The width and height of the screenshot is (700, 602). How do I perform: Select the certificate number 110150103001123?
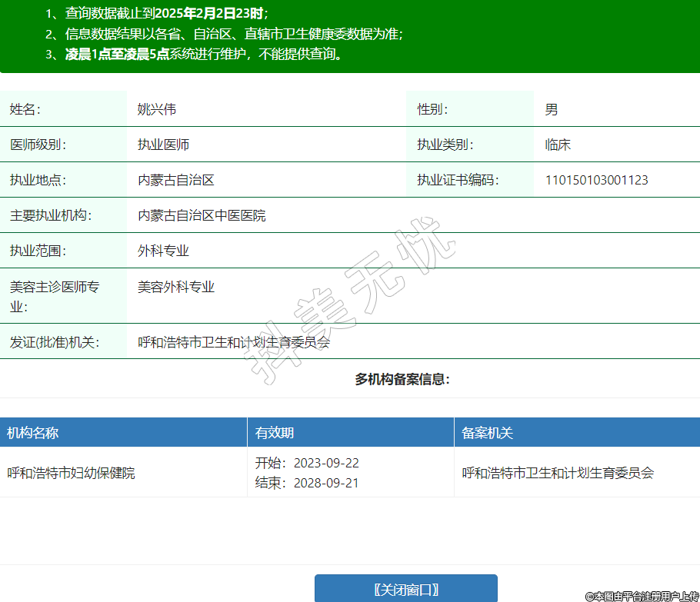coord(596,180)
